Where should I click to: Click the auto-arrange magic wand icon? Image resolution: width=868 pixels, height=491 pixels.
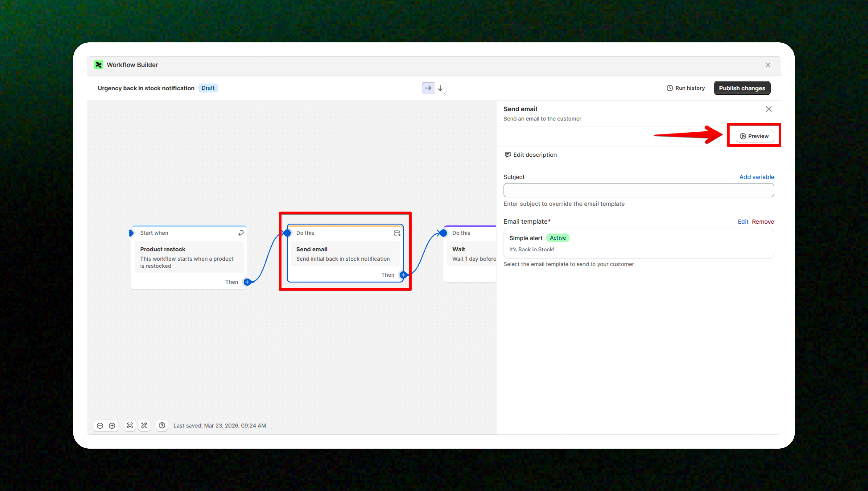pyautogui.click(x=144, y=426)
